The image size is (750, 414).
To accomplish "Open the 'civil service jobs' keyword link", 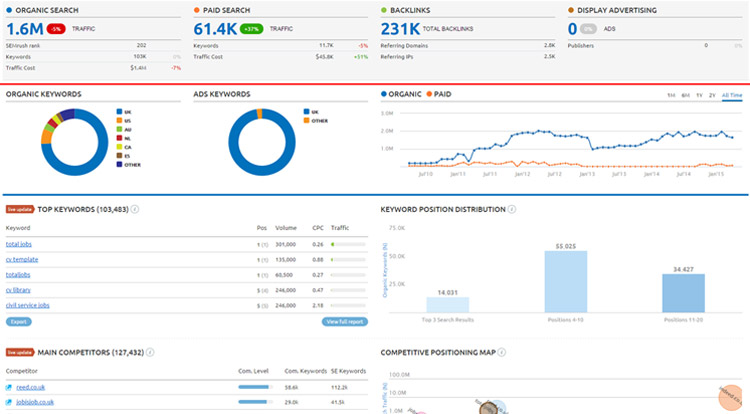I will tap(27, 304).
